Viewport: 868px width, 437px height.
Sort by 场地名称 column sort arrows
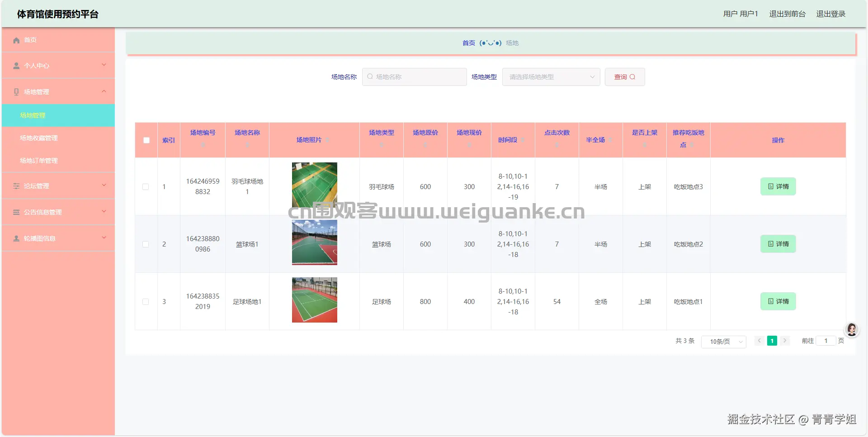[247, 145]
